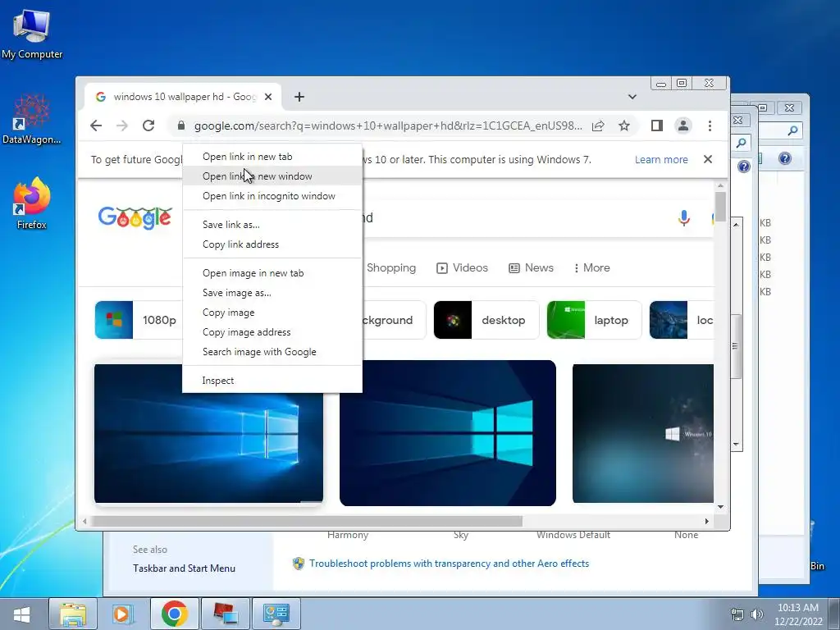This screenshot has width=840, height=630.
Task: Open Taskbar and Start Menu link
Action: coord(184,568)
